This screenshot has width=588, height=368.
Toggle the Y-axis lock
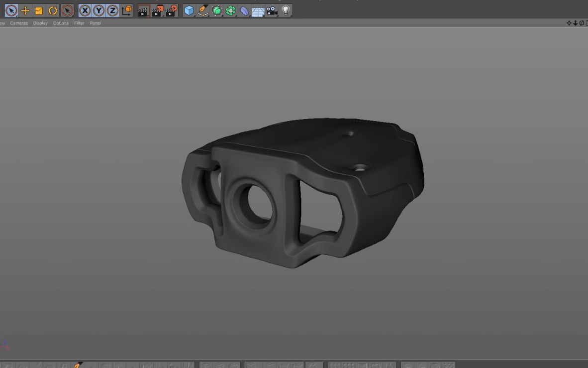pyautogui.click(x=99, y=10)
